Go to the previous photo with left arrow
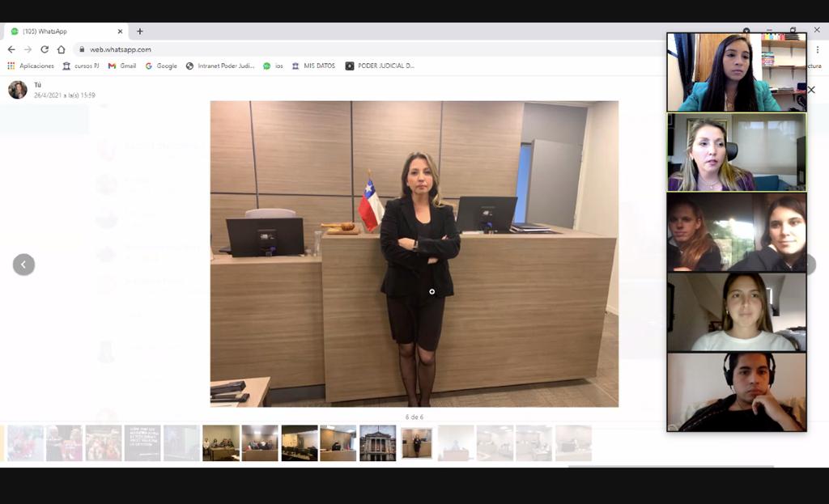Screen dimensions: 829x504 [x=23, y=265]
